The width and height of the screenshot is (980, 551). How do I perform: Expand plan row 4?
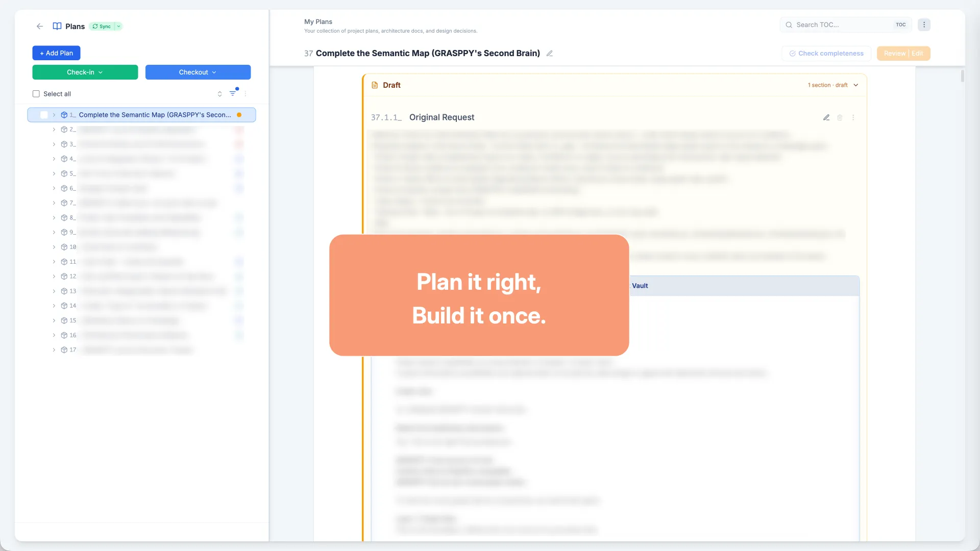[54, 159]
